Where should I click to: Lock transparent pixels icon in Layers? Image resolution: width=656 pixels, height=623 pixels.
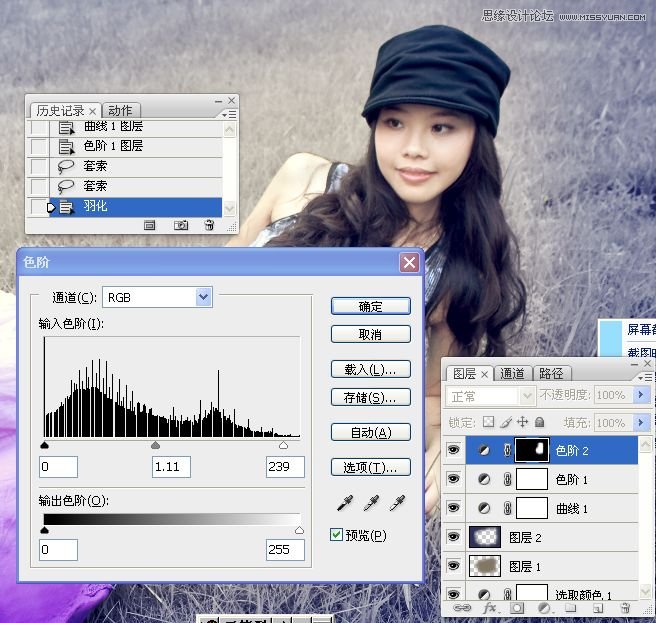point(488,422)
